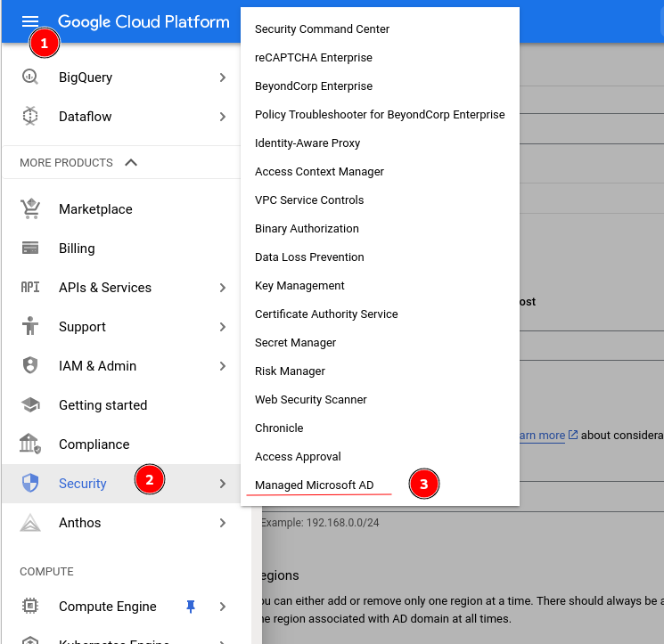Viewport: 664px width, 644px height.
Task: Click the Anthos triangle icon
Action: (30, 523)
